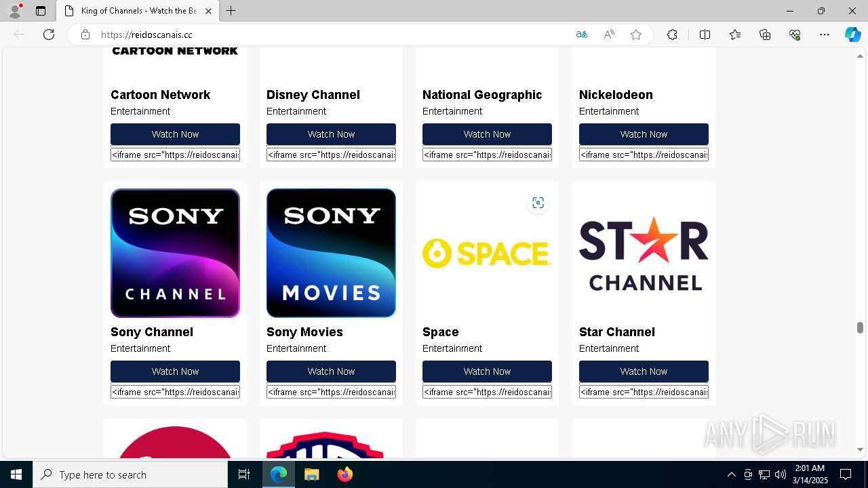Viewport: 868px width, 488px height.
Task: Open the Windows Start menu
Action: (16, 474)
